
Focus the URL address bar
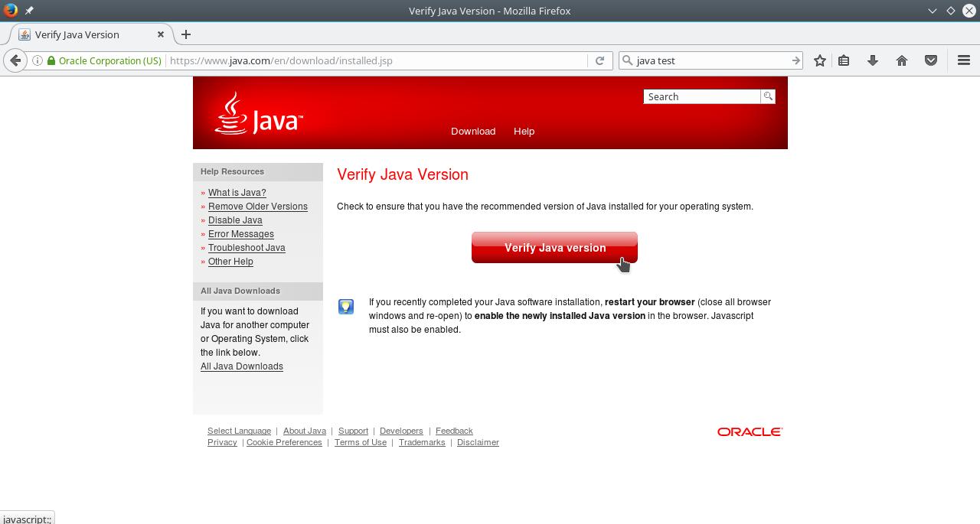coord(377,60)
